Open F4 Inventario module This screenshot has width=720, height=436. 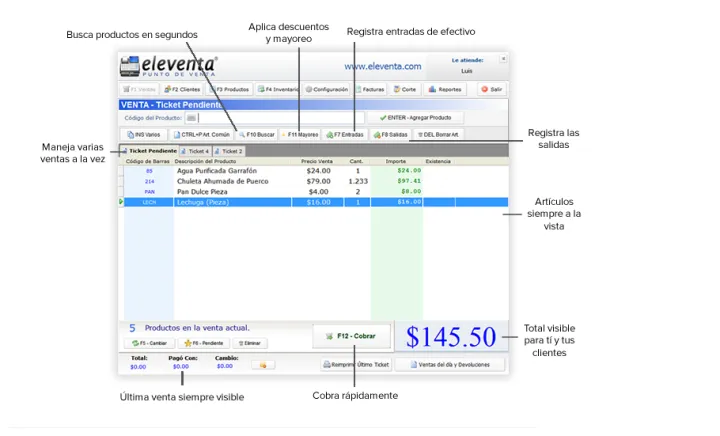pos(277,89)
